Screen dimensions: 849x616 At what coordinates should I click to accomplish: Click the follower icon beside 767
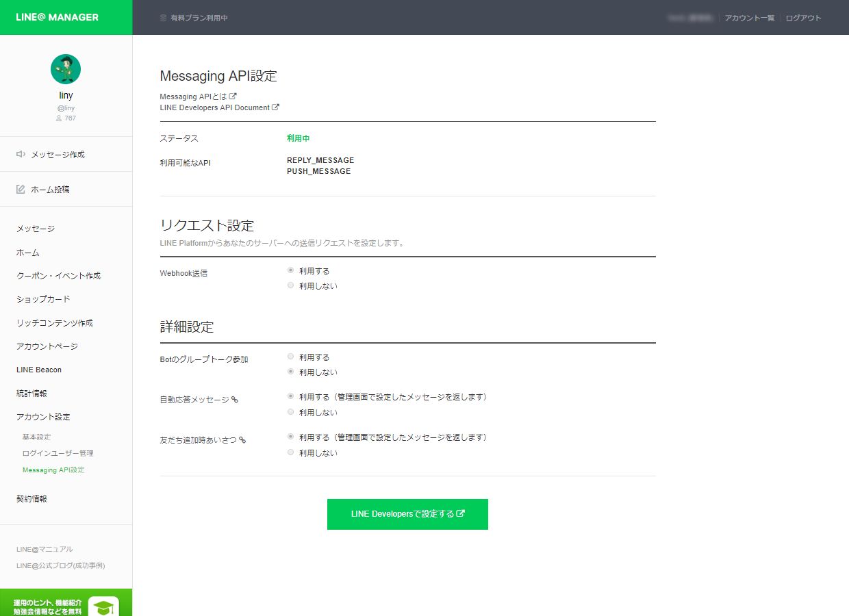tap(59, 118)
